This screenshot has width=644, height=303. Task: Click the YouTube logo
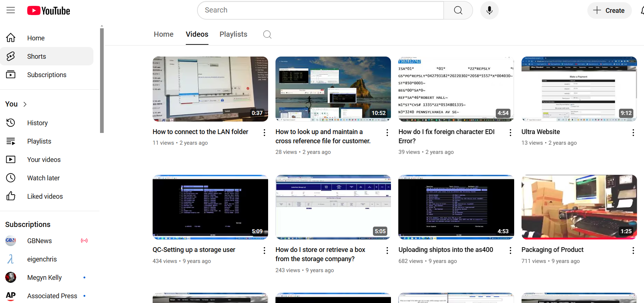click(x=49, y=11)
